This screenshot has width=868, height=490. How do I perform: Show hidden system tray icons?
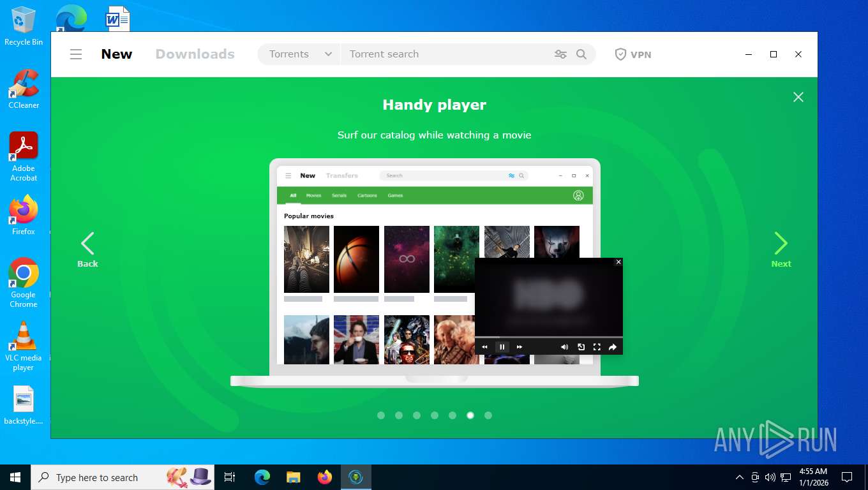pyautogui.click(x=740, y=477)
